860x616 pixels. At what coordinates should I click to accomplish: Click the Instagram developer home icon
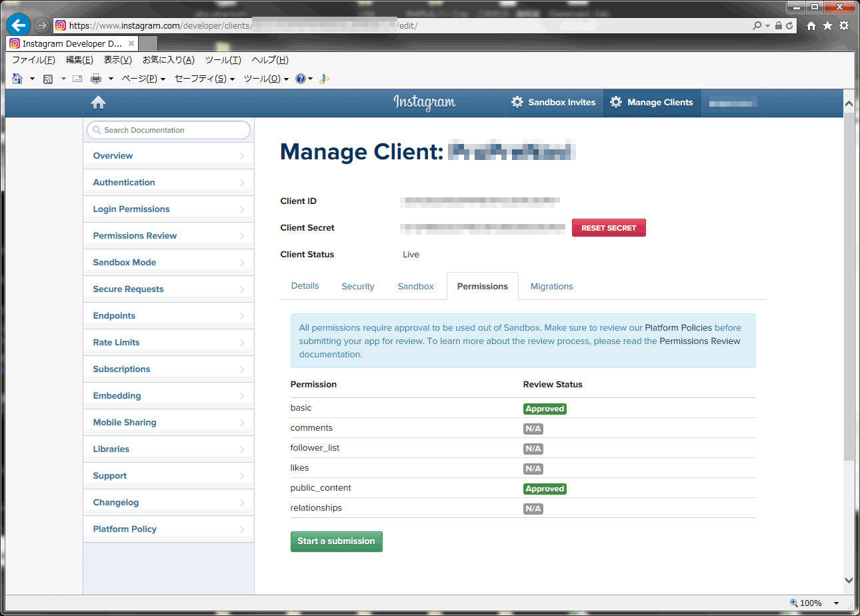tap(99, 103)
